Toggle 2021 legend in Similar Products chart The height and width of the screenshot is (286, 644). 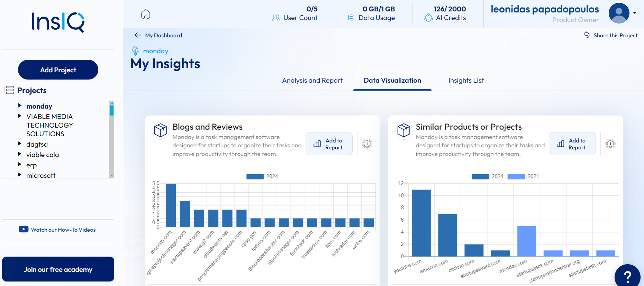pos(523,176)
